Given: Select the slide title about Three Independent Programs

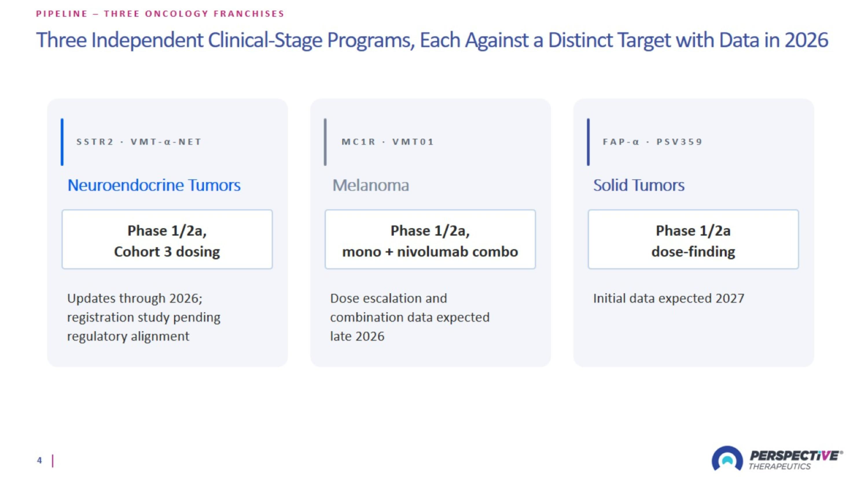Looking at the screenshot, I should 432,40.
